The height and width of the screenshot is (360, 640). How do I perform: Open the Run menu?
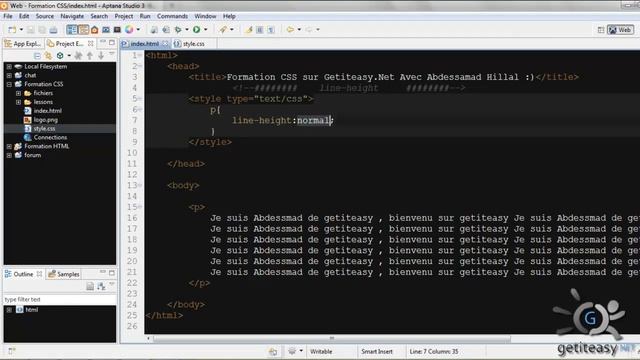(x=145, y=16)
